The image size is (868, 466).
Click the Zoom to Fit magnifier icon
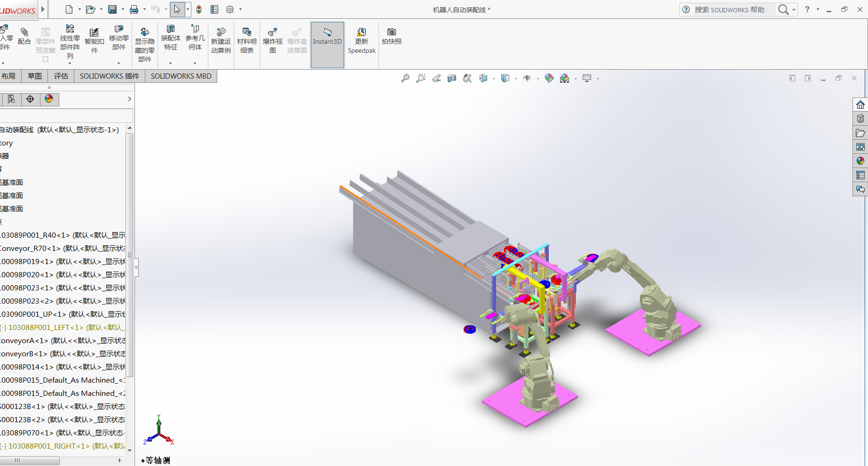click(405, 79)
